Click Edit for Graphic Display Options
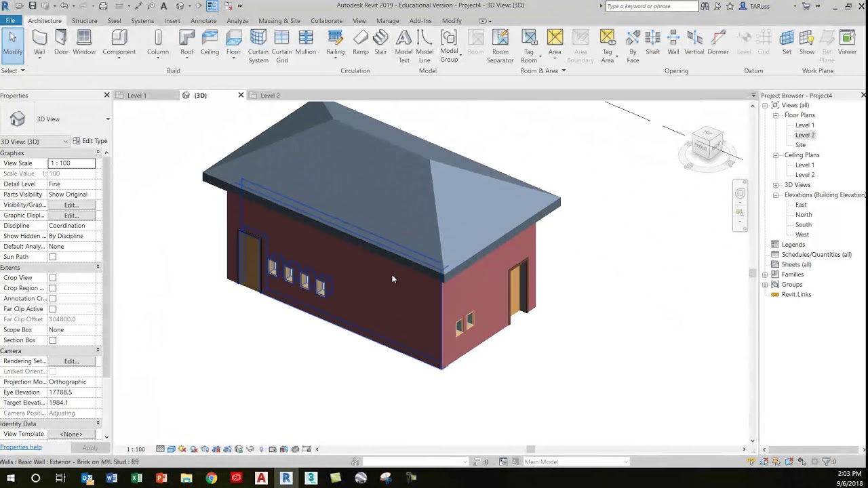 pyautogui.click(x=71, y=216)
